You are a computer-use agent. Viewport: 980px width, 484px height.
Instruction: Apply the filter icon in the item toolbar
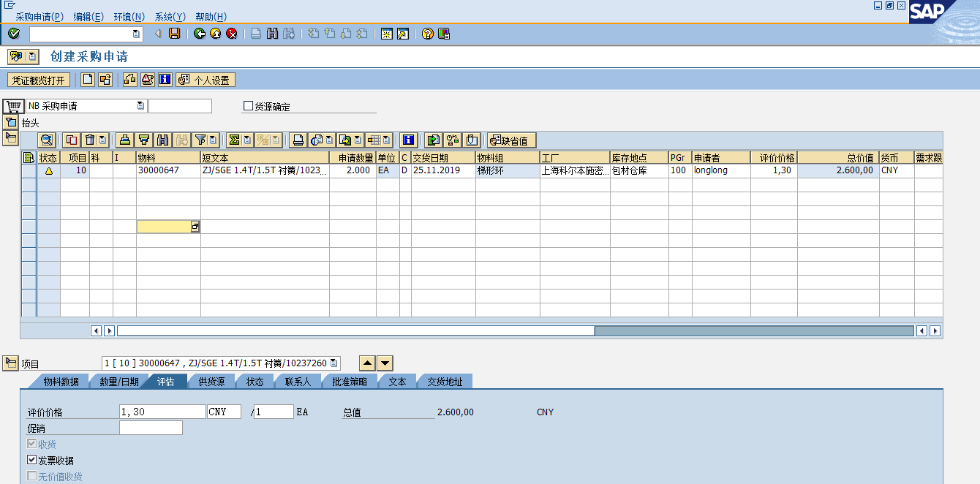(x=201, y=140)
